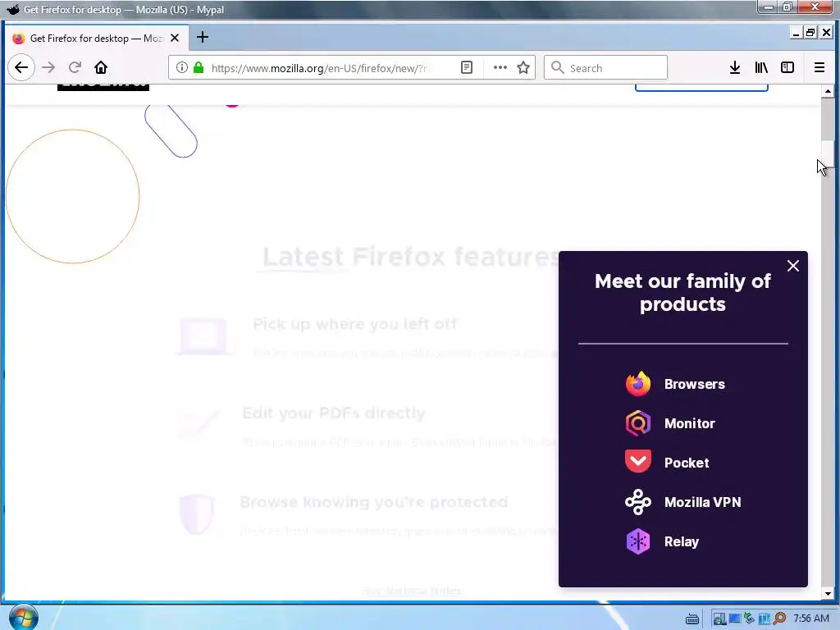Open the Downloads arrow icon
The height and width of the screenshot is (630, 840).
pos(735,67)
